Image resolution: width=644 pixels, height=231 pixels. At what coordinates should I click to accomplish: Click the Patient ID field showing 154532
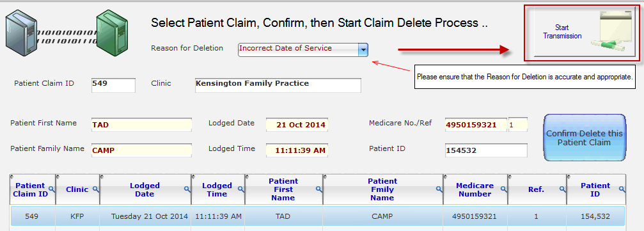coord(486,150)
